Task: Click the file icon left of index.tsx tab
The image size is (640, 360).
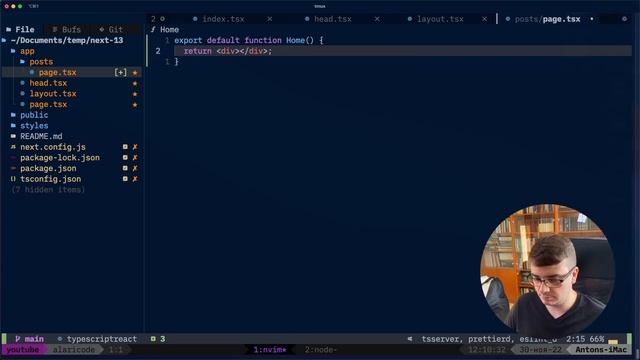Action: (195, 19)
